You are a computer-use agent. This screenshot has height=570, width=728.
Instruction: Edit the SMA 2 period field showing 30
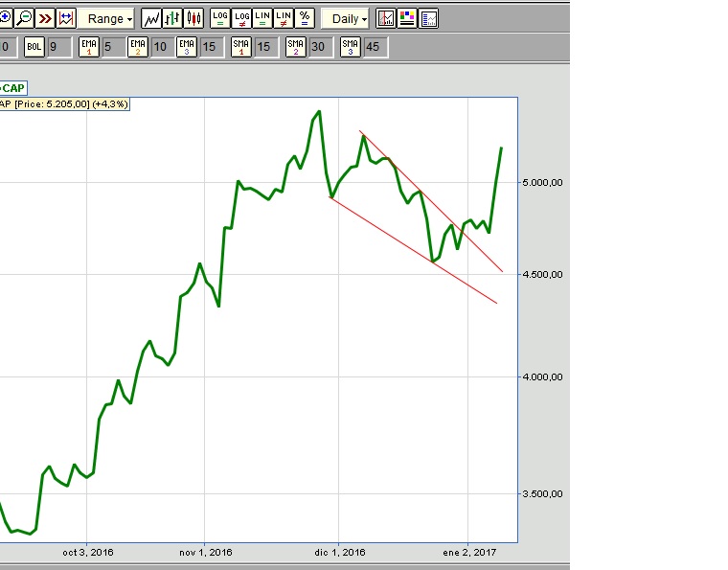321,47
